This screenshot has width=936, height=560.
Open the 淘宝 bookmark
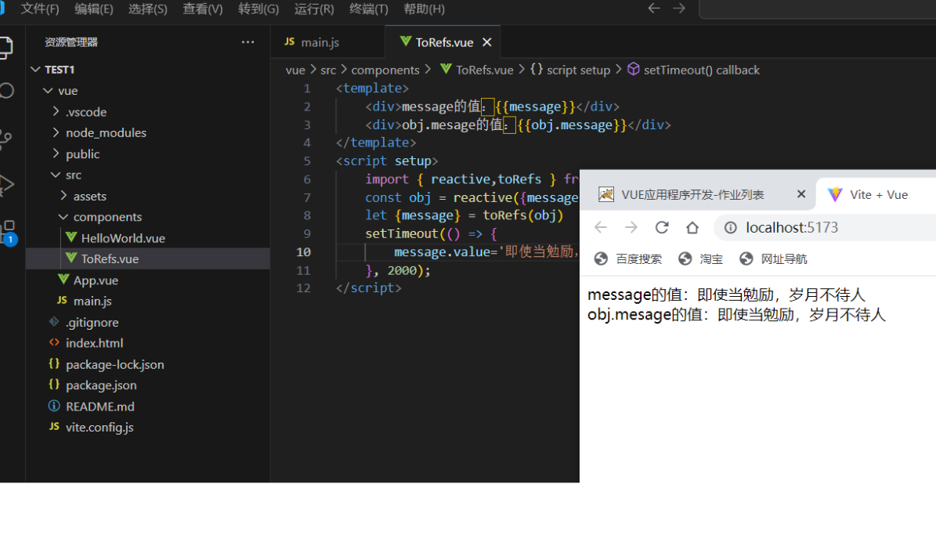(x=701, y=259)
